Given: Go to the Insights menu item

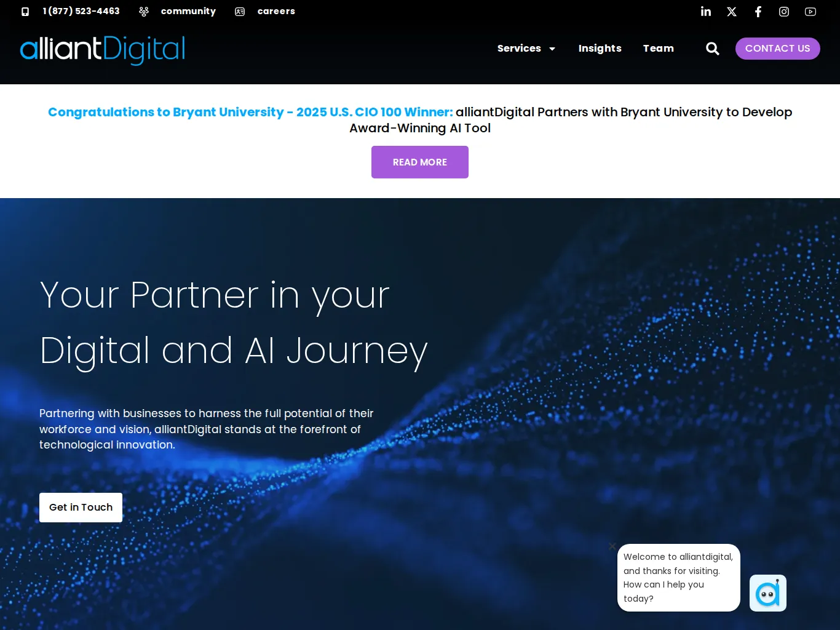Looking at the screenshot, I should click(600, 48).
